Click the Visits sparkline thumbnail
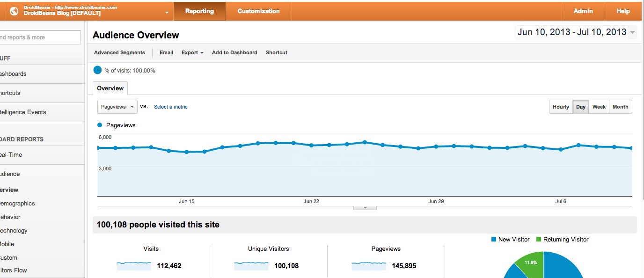644x278 pixels. click(x=133, y=265)
